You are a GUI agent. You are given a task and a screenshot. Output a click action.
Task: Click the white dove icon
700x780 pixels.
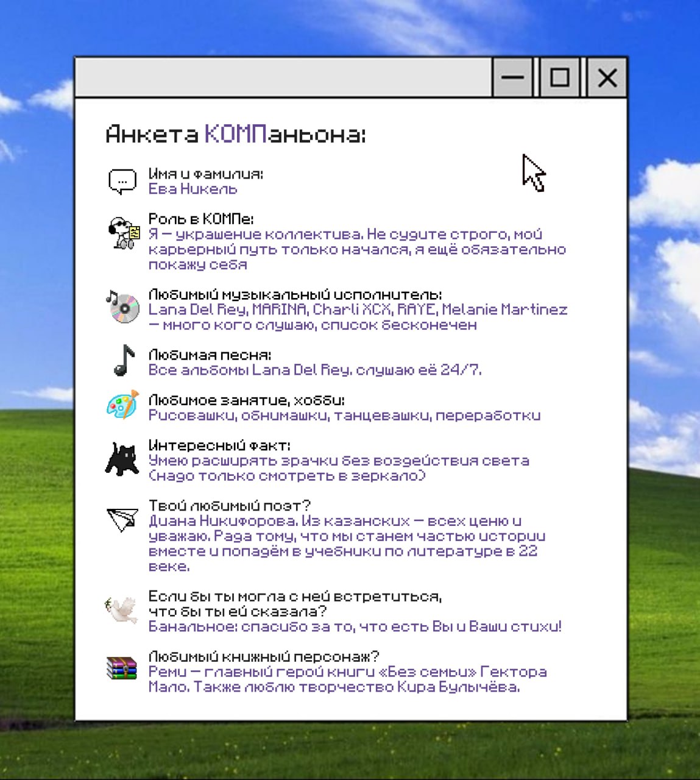122,609
